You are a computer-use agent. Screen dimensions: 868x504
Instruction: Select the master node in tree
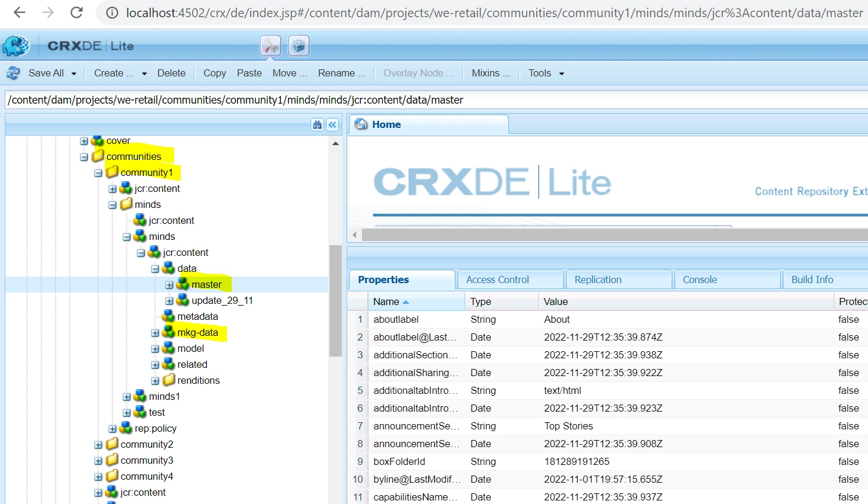206,284
